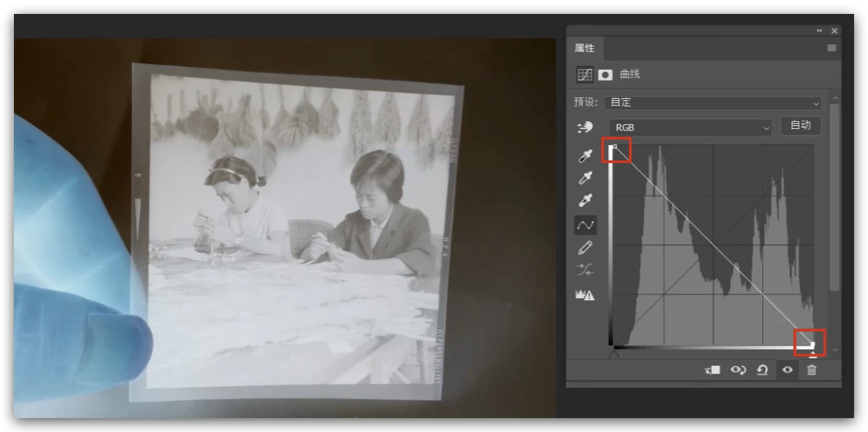
Task: Collapse the panel with double-arrow icon
Action: (819, 31)
